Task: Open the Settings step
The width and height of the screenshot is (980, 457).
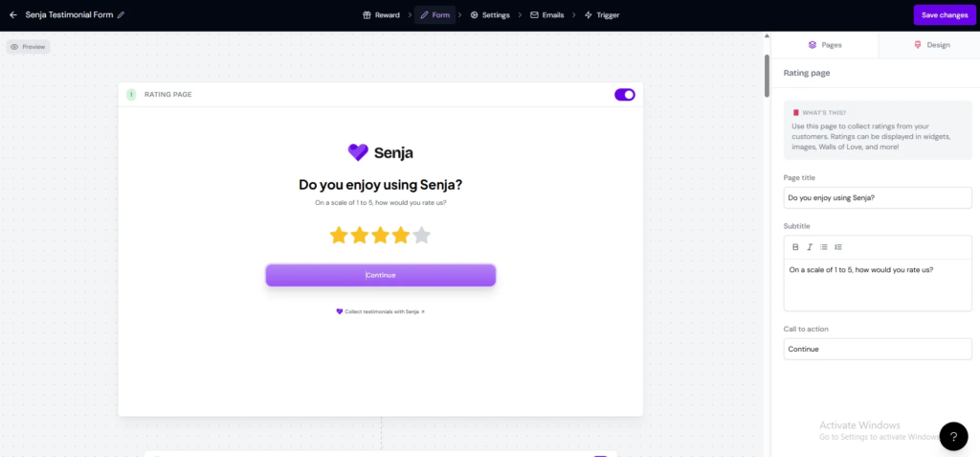Action: [x=490, y=15]
